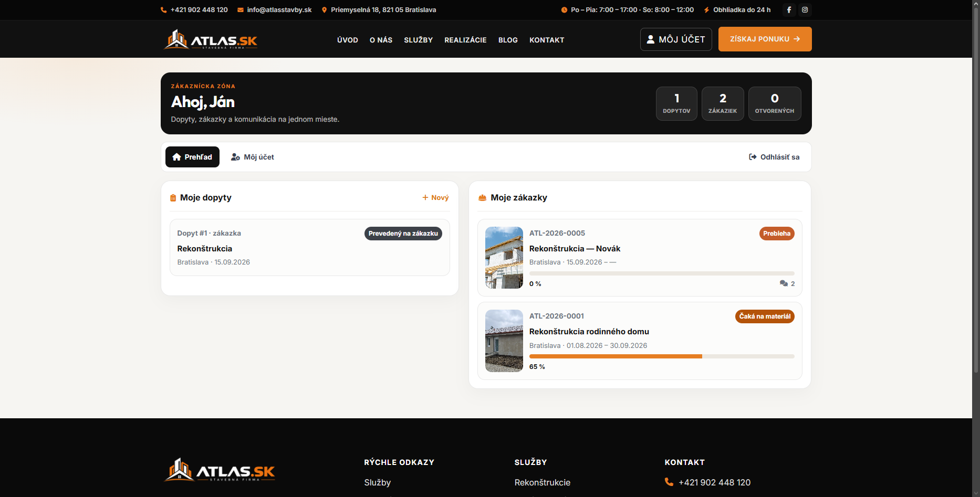Click the 65 % progress bar
The height and width of the screenshot is (497, 980).
(662, 356)
